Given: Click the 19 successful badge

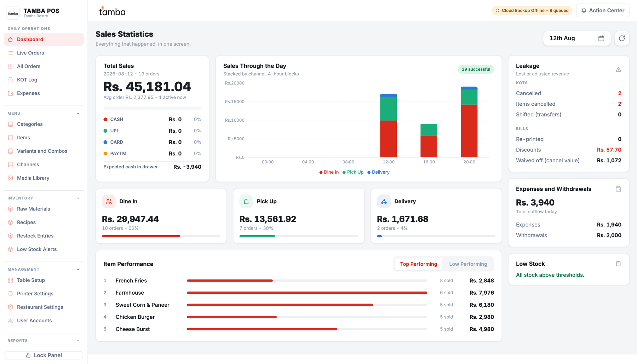Looking at the screenshot, I should coord(476,69).
